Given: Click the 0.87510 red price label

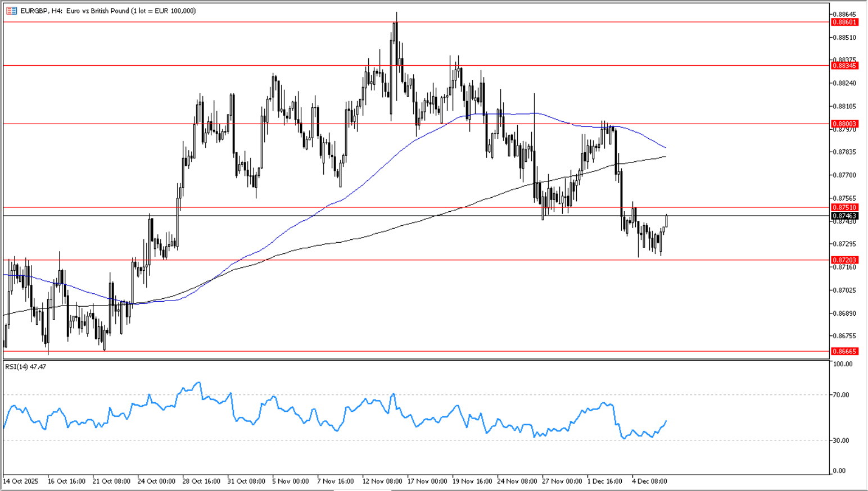Looking at the screenshot, I should pyautogui.click(x=844, y=207).
